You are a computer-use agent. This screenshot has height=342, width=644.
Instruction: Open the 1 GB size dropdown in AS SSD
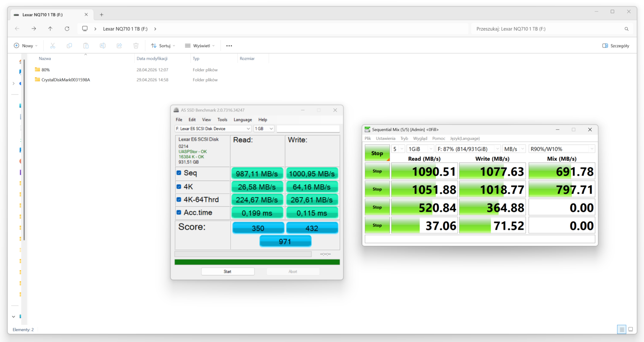264,128
